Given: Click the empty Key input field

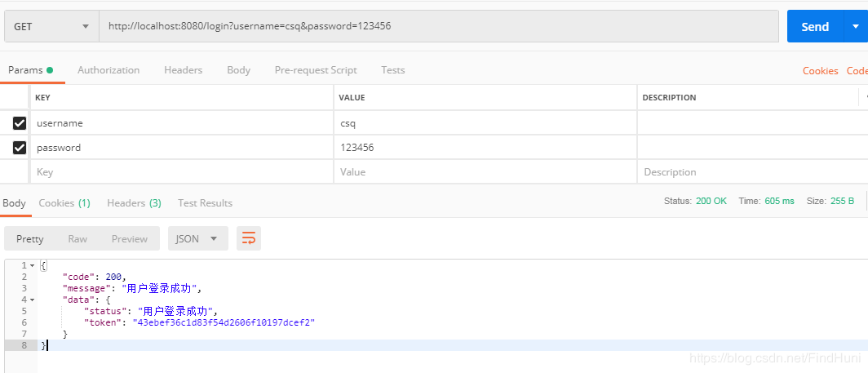Looking at the screenshot, I should tap(181, 172).
